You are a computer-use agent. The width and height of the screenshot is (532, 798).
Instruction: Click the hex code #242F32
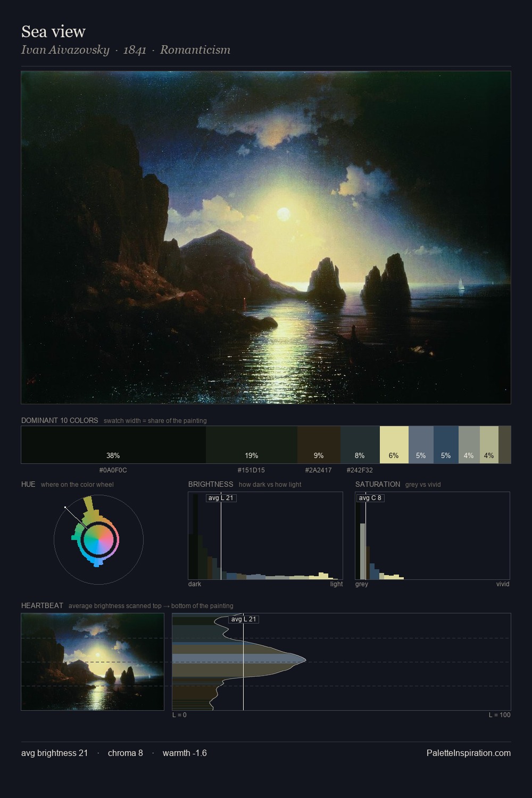point(360,470)
